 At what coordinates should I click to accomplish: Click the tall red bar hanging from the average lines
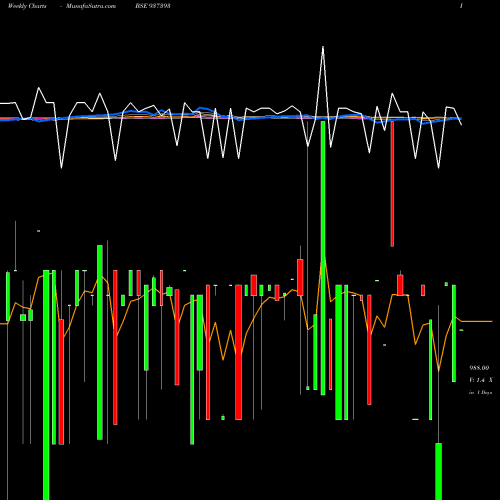[392, 184]
